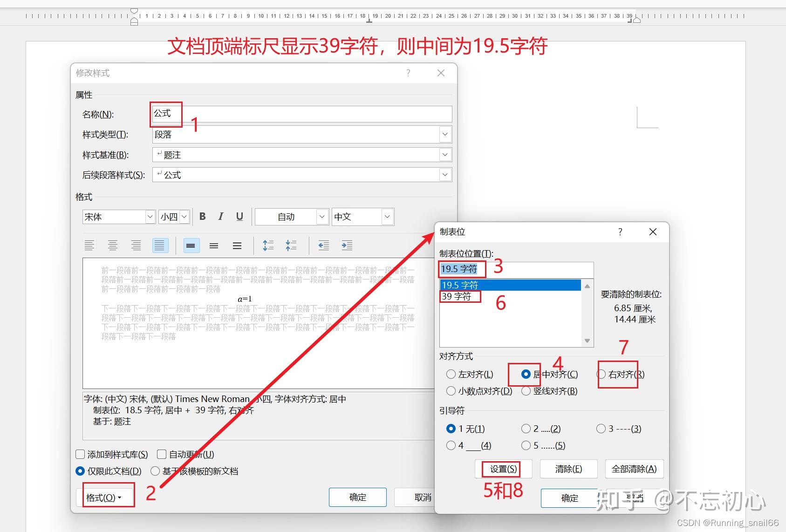Select left paragraph alignment
786x532 pixels.
(90, 246)
